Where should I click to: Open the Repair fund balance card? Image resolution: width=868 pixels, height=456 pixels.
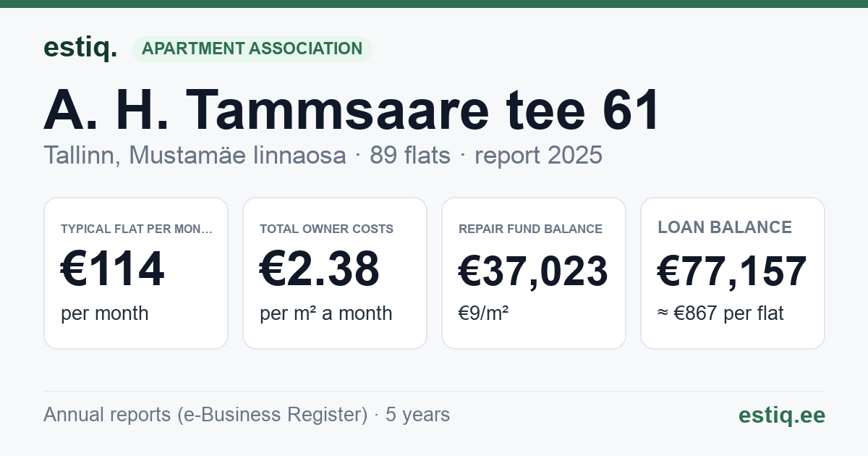[x=534, y=273]
